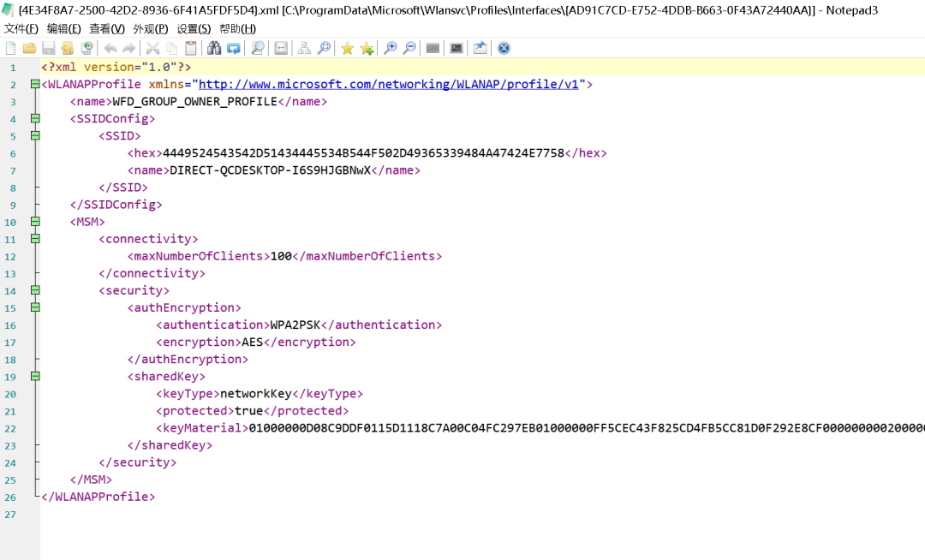Screen dimensions: 925x560
Task: Open Find with the binoculars icon
Action: tap(214, 48)
